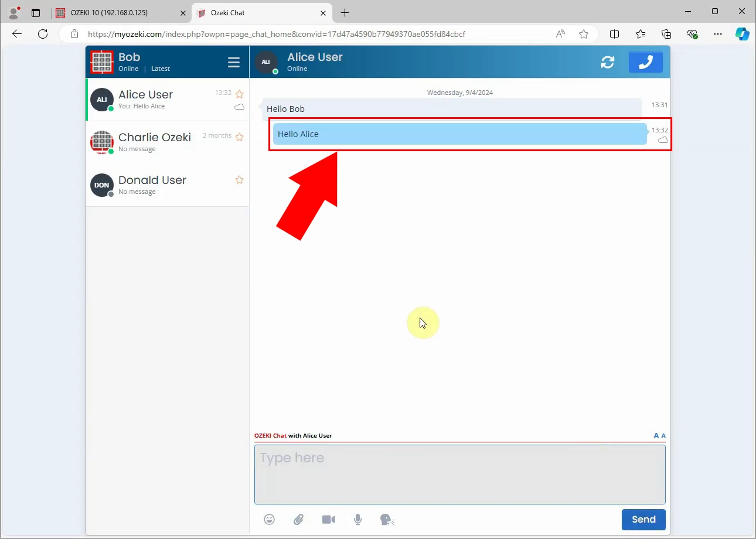The image size is (756, 539).
Task: Open the Alice User conversation
Action: (x=168, y=100)
